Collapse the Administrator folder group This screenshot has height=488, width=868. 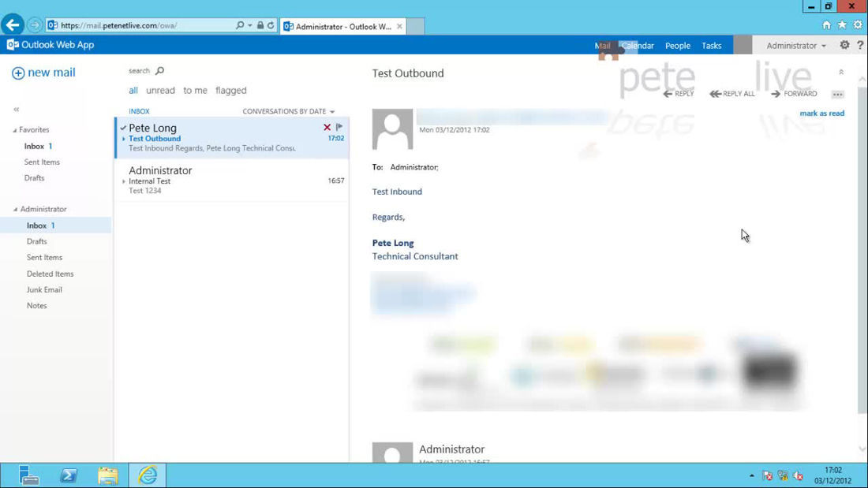coord(16,209)
